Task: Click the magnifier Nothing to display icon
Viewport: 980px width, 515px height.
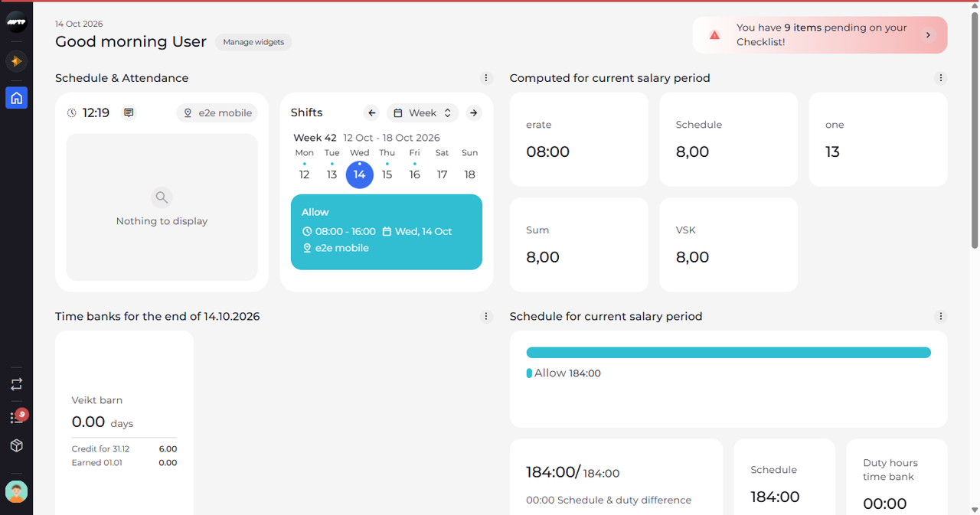Action: [162, 198]
